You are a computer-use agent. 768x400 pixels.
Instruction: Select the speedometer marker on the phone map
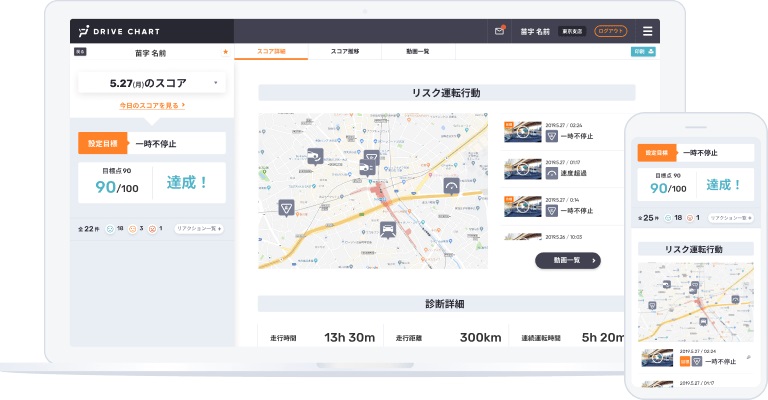(735, 300)
